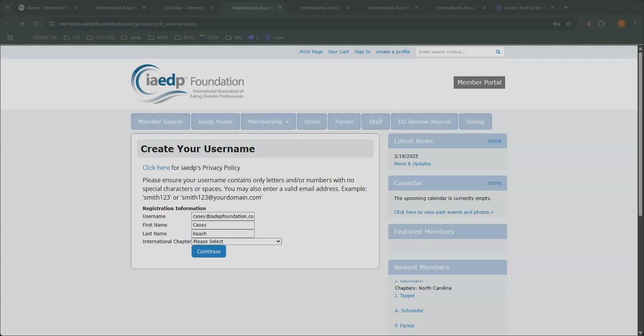644x336 pixels.
Task: Open the Giving nav tab
Action: pyautogui.click(x=475, y=122)
